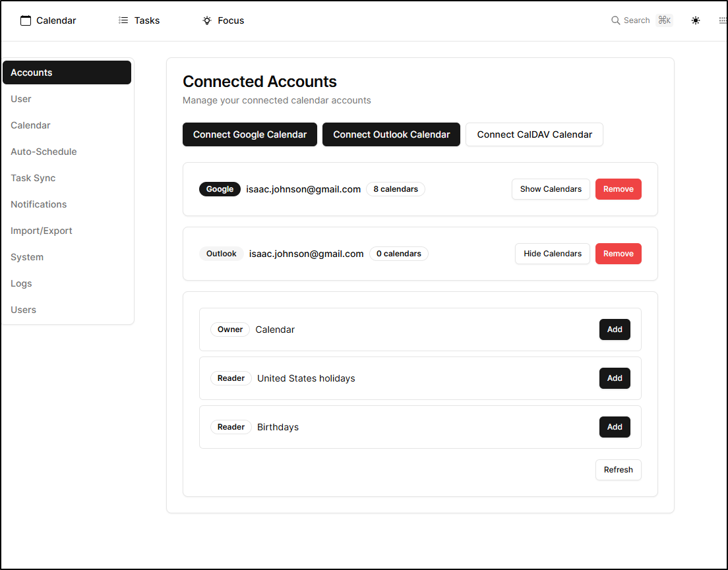Image resolution: width=728 pixels, height=570 pixels.
Task: Click the Focus lightbulb icon
Action: tap(207, 20)
